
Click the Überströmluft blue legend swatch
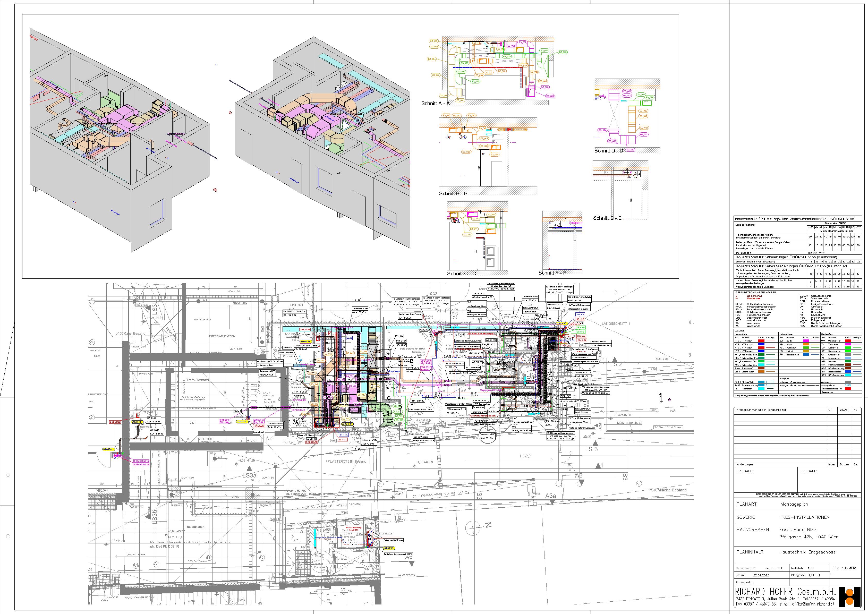(806, 355)
